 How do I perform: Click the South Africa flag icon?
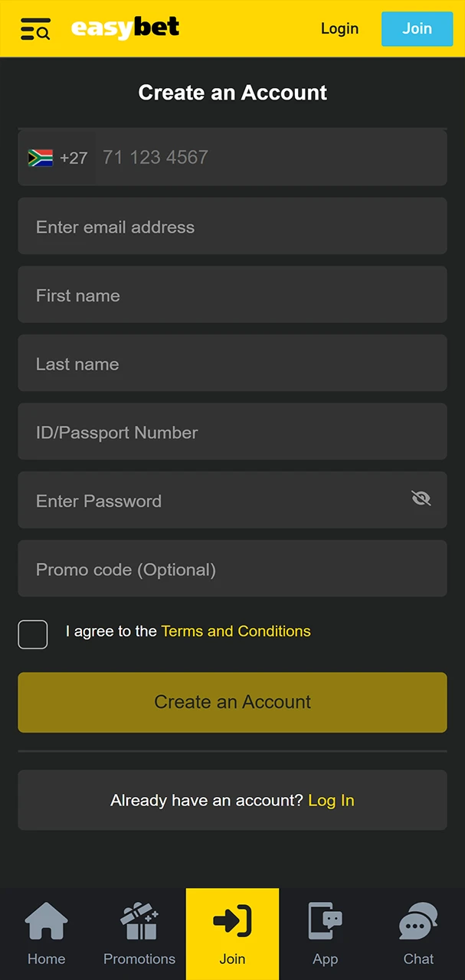(x=41, y=158)
